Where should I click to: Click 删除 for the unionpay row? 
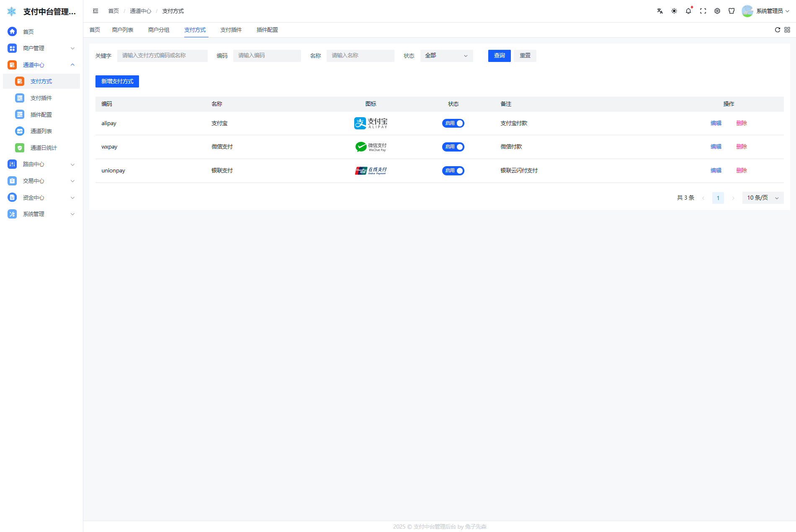741,170
